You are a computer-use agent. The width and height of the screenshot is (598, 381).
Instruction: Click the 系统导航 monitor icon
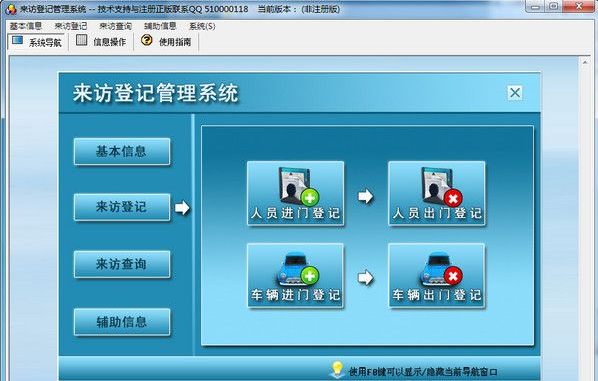pos(18,40)
